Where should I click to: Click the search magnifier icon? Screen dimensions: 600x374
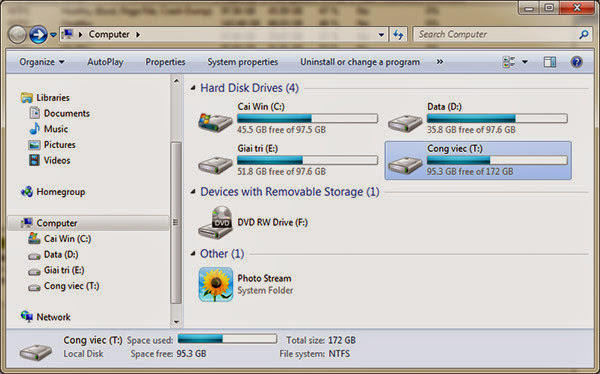click(x=584, y=34)
